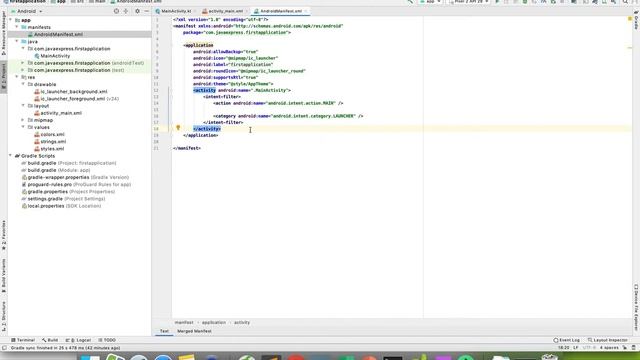Click the LF line separator status entry
The width and height of the screenshot is (640, 360).
click(x=576, y=348)
